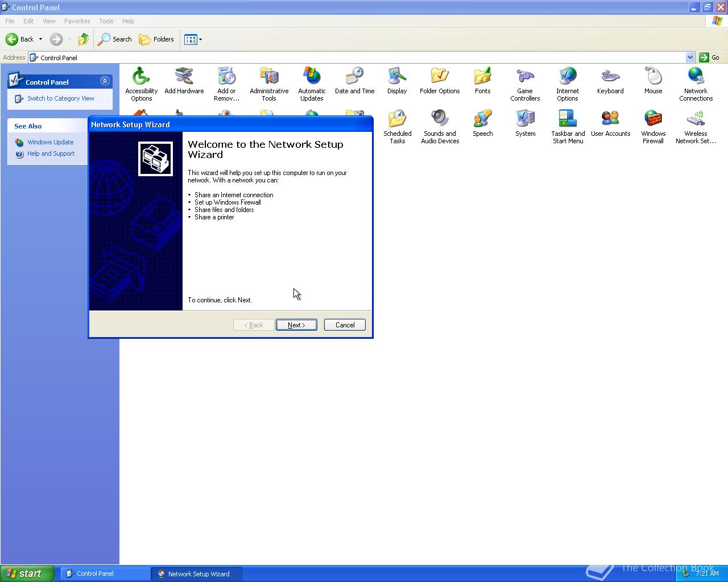Open Internet Options icon
This screenshot has height=582, width=728.
click(x=568, y=84)
